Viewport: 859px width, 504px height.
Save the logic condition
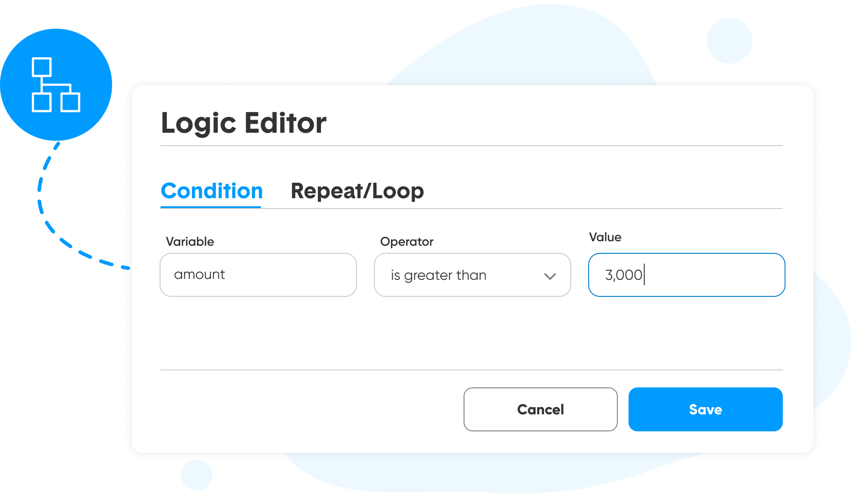[x=705, y=409]
